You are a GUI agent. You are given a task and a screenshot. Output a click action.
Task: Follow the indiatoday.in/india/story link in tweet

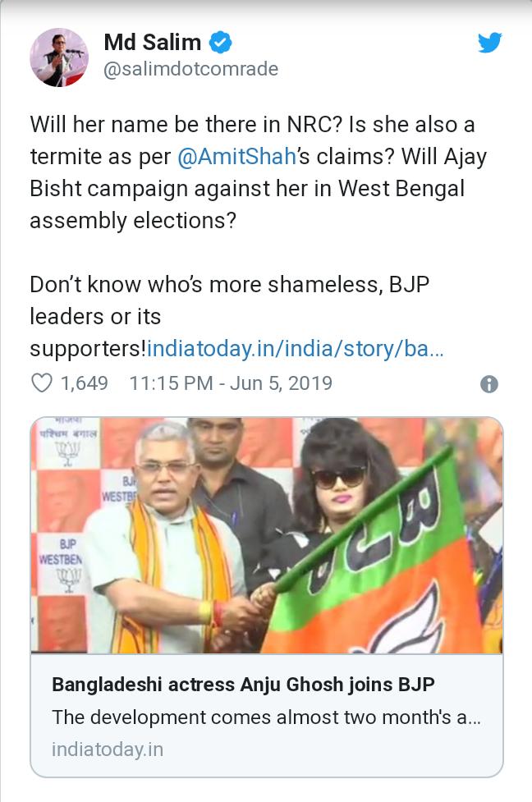(x=296, y=349)
